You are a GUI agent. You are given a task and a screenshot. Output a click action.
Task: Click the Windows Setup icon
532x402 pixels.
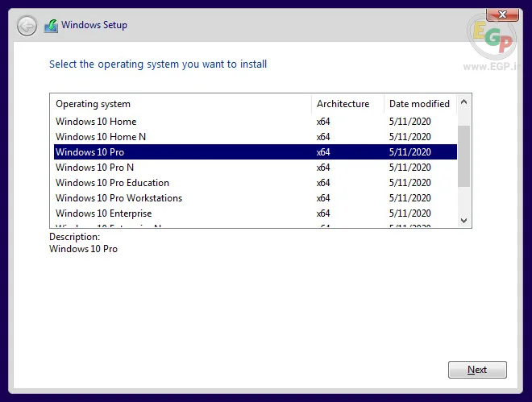point(51,26)
